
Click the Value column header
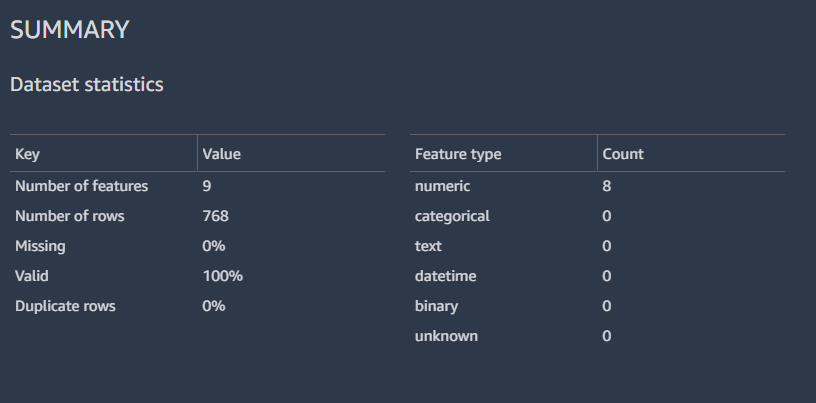click(x=222, y=154)
